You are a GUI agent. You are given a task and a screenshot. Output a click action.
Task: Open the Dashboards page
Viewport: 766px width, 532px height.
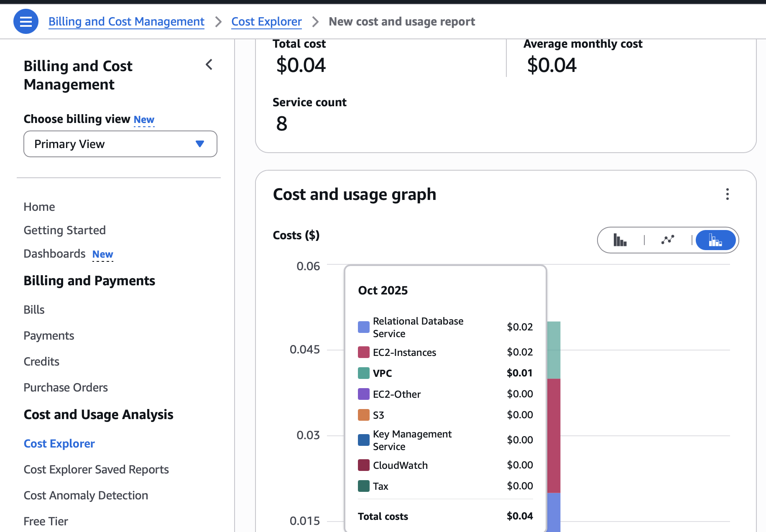point(54,253)
